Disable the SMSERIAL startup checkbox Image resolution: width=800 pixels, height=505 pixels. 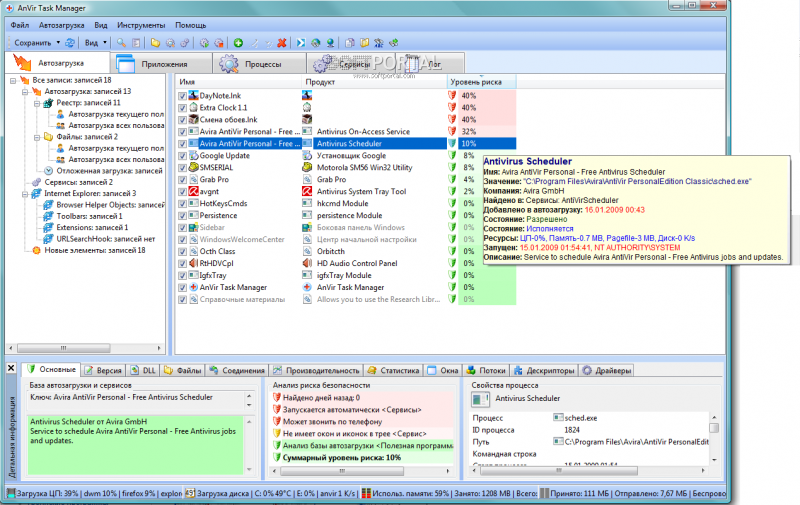(x=182, y=168)
